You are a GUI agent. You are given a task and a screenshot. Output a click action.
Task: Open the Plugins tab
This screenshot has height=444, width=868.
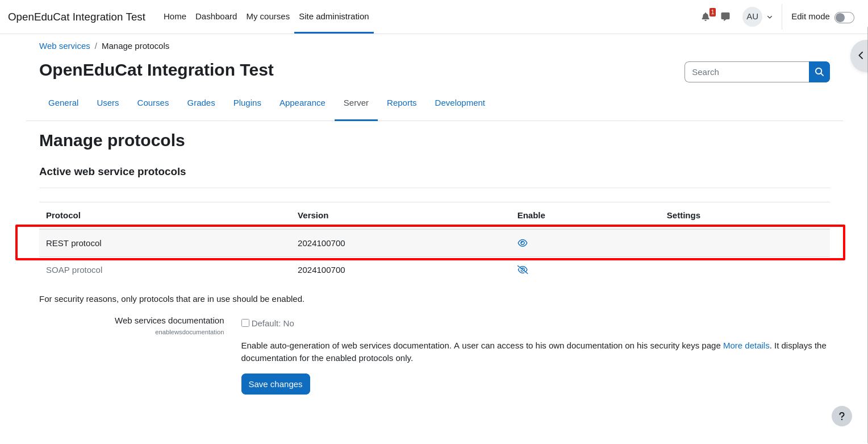tap(247, 103)
